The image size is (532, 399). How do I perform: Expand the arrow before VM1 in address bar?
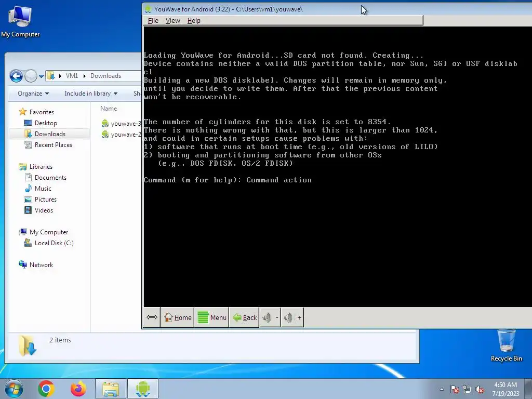click(x=60, y=76)
